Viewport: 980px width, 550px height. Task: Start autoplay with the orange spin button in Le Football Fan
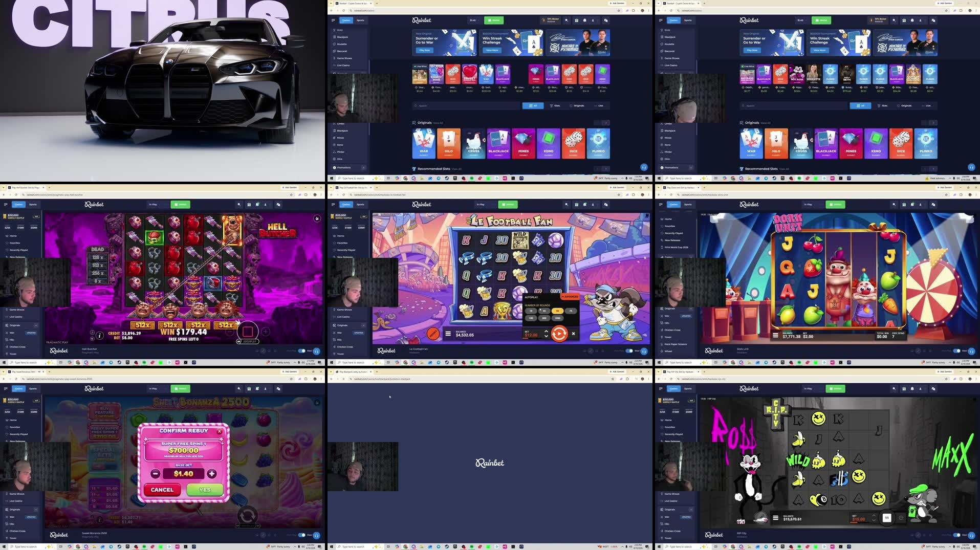(x=559, y=334)
